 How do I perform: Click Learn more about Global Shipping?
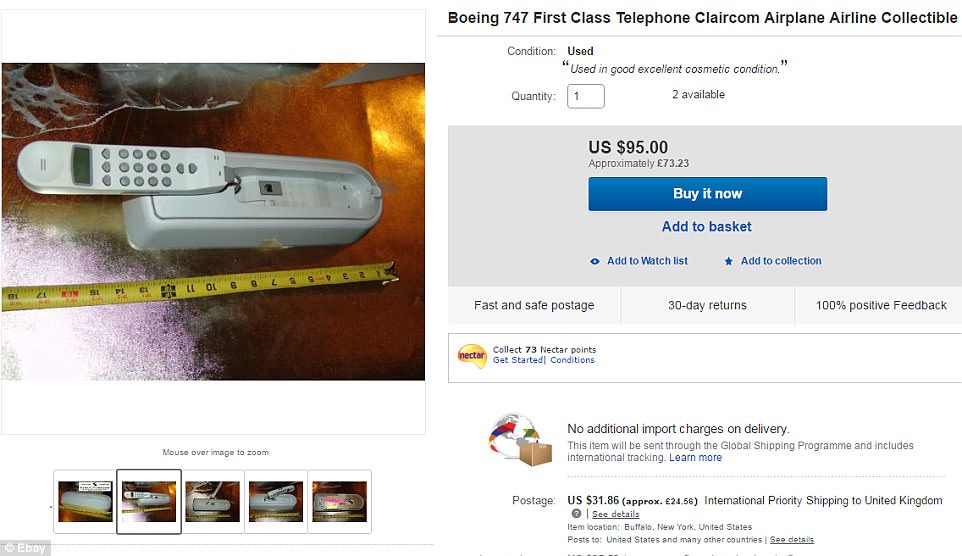695,457
